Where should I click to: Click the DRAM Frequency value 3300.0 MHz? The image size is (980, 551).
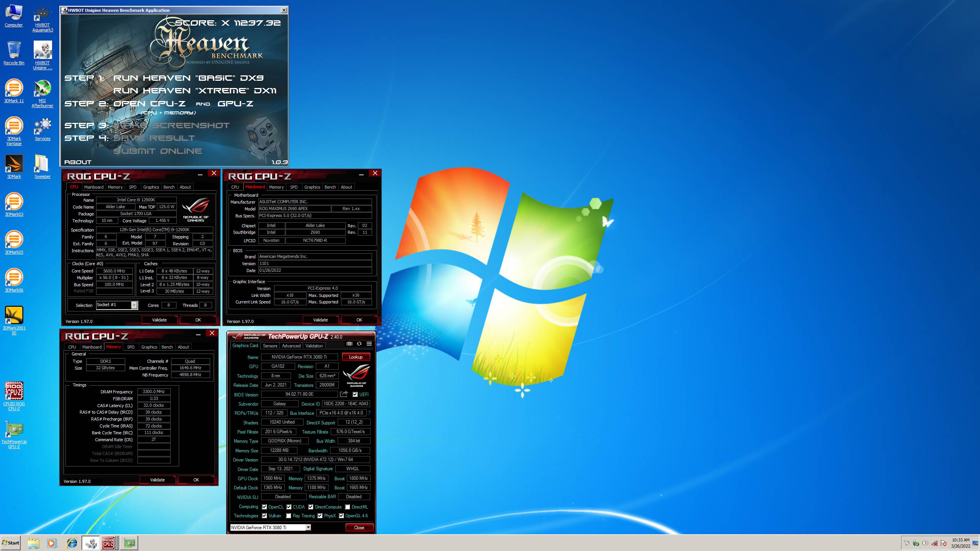[154, 392]
